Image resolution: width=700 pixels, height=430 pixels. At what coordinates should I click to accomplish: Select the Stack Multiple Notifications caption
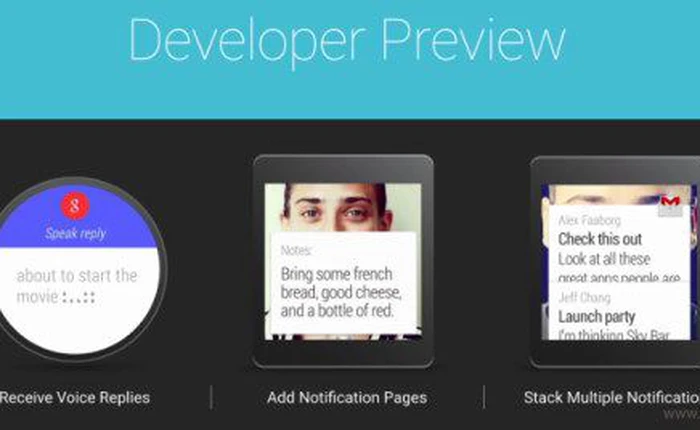pyautogui.click(x=612, y=397)
